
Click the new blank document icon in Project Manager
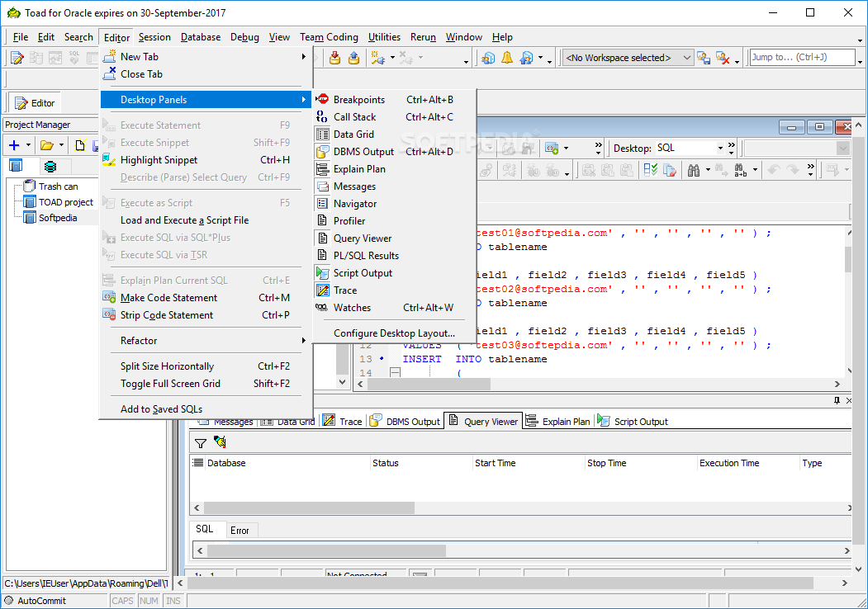click(x=80, y=145)
